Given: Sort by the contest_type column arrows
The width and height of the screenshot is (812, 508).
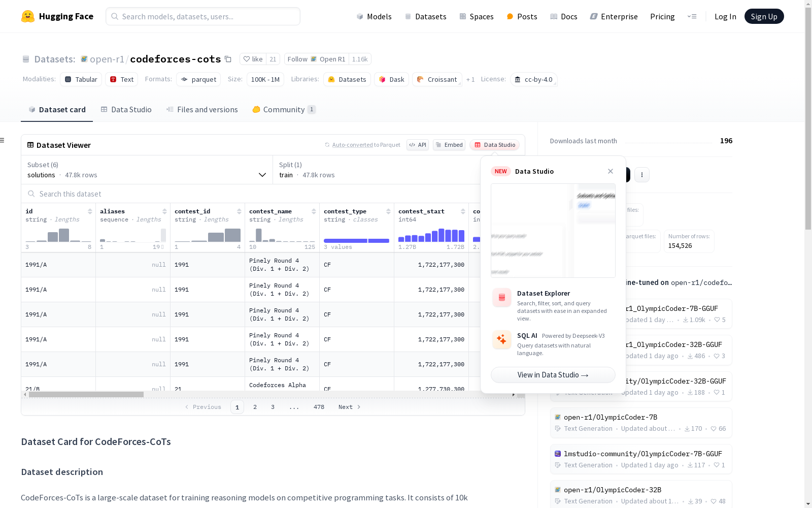Looking at the screenshot, I should point(388,211).
